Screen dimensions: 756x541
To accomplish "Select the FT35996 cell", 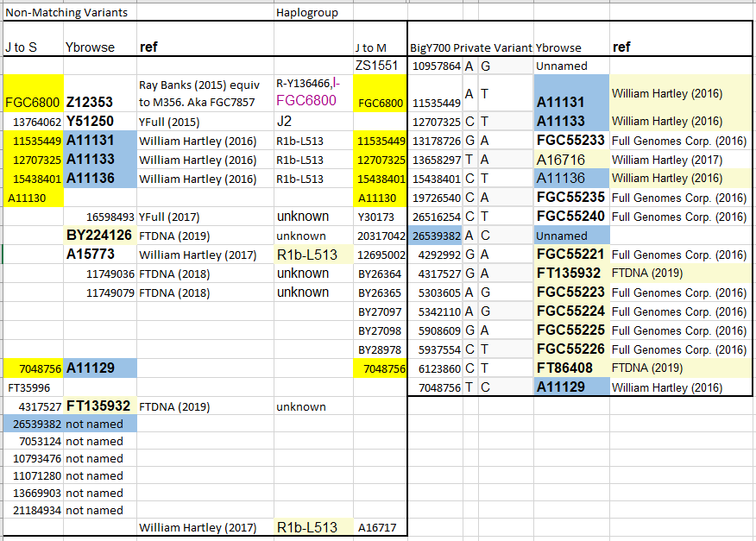I will 34,387.
